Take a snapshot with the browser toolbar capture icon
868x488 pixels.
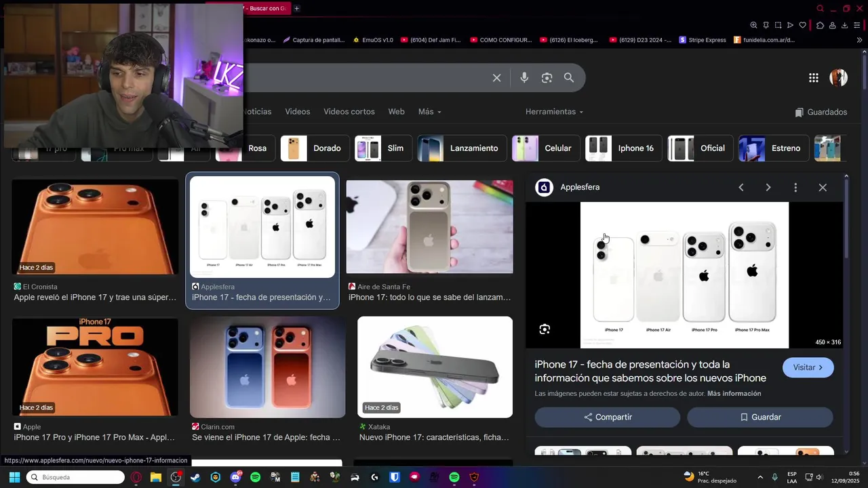tap(778, 25)
